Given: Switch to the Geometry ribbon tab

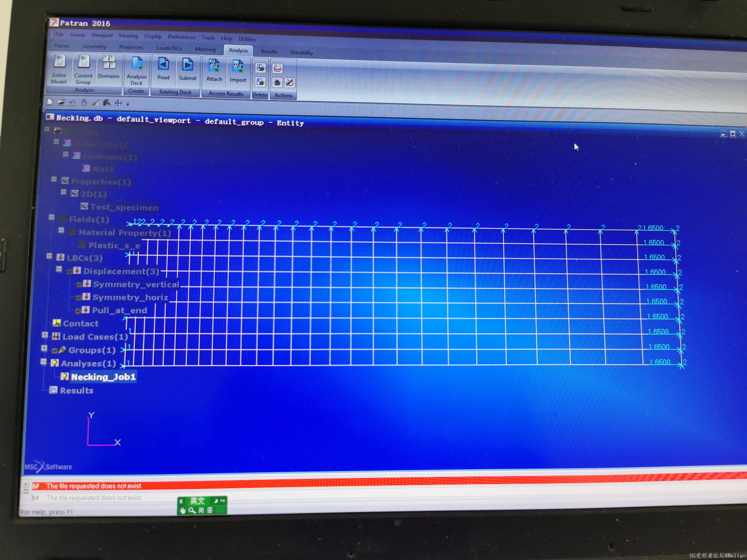Looking at the screenshot, I should [94, 46].
